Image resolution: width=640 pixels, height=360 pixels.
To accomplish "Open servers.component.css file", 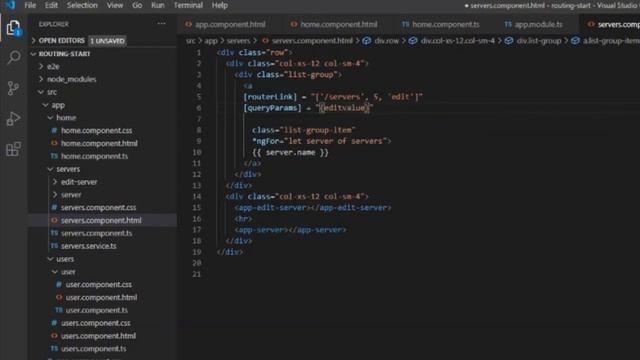I will [98, 207].
